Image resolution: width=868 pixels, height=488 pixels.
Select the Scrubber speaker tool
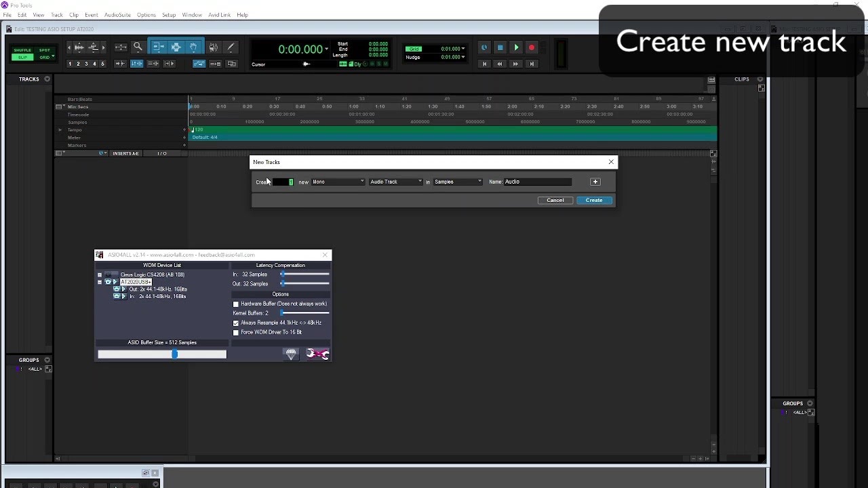tap(214, 47)
